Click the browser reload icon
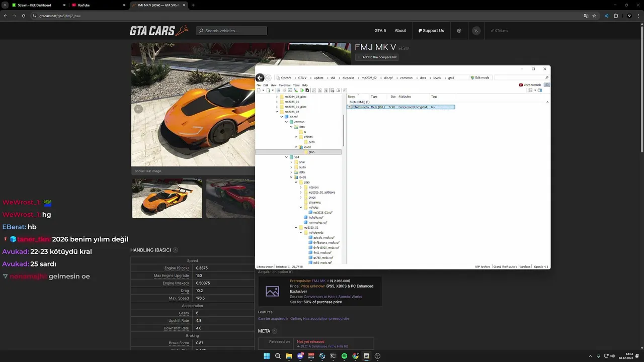 (x=24, y=16)
